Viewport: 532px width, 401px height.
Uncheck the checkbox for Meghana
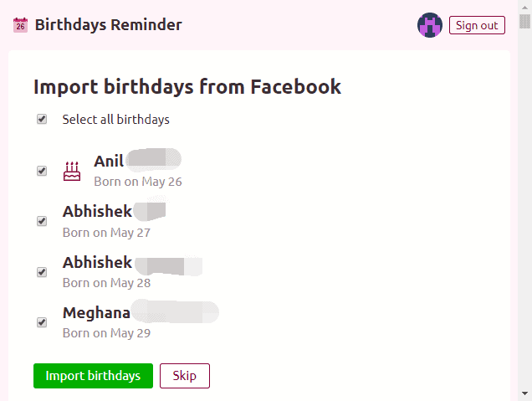pyautogui.click(x=42, y=322)
